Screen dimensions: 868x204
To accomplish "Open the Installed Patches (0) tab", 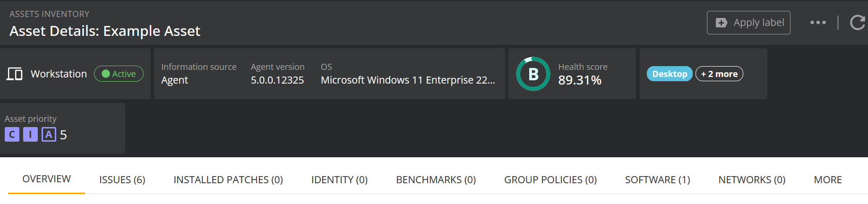I will pyautogui.click(x=228, y=180).
